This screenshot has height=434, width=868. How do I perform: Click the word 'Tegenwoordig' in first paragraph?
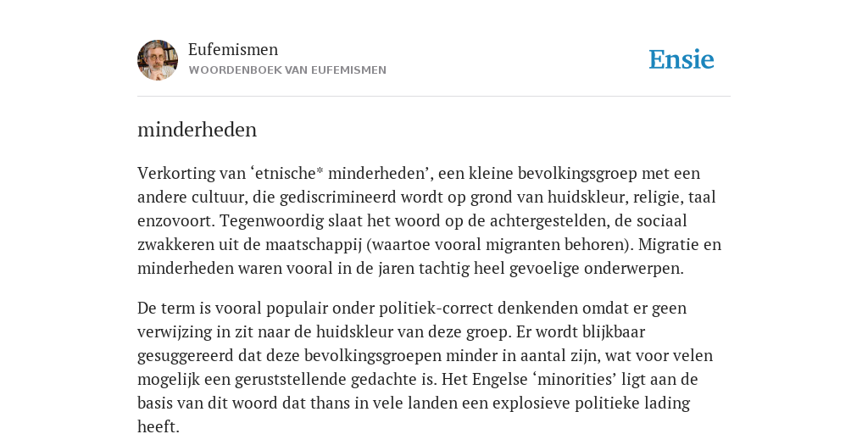point(272,221)
